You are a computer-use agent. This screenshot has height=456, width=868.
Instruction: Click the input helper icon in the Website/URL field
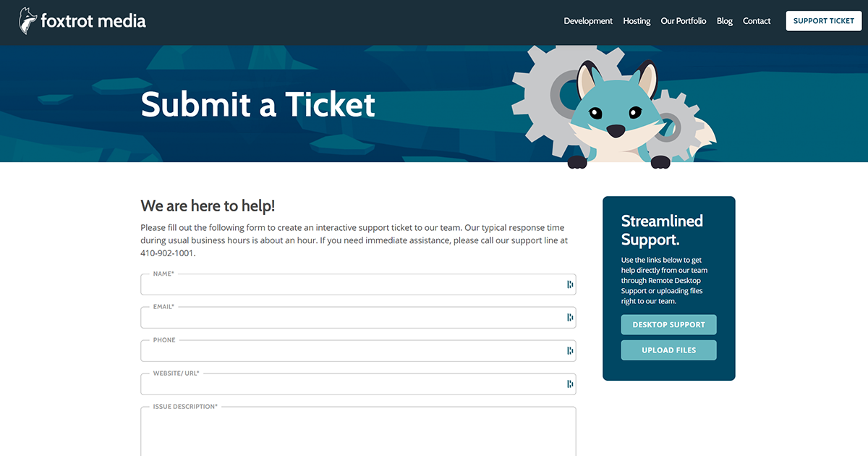569,384
